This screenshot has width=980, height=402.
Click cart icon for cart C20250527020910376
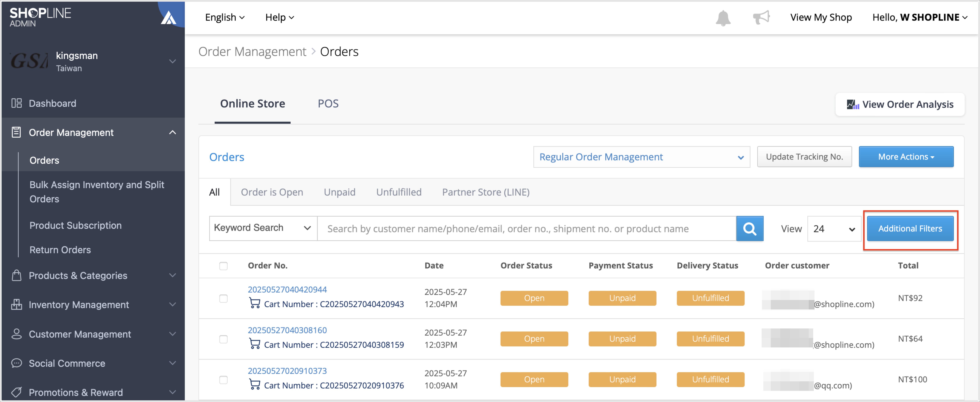click(254, 385)
